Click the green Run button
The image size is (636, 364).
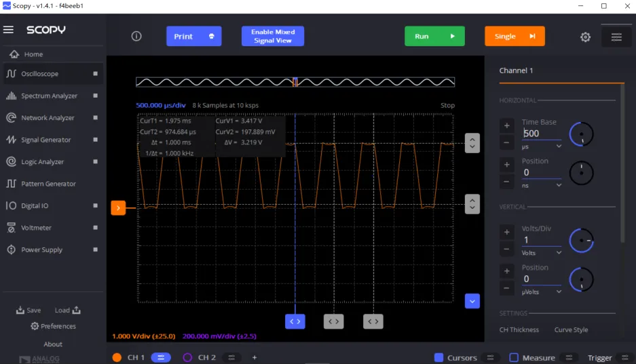click(x=434, y=37)
